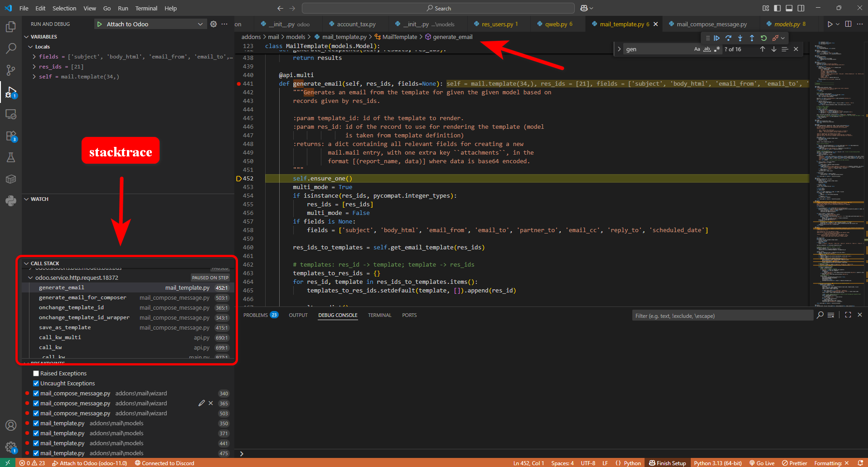The image size is (868, 467).
Task: Collapse the CALL STACK section
Action: [x=44, y=263]
